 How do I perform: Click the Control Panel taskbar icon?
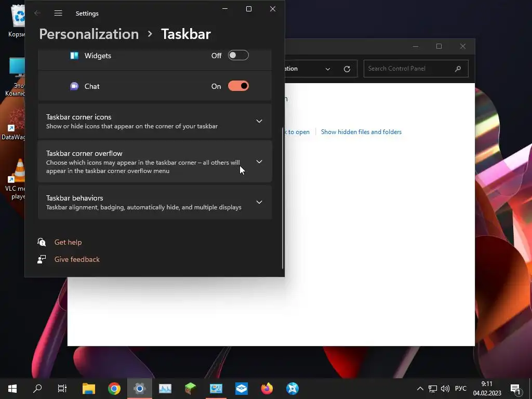pos(216,389)
